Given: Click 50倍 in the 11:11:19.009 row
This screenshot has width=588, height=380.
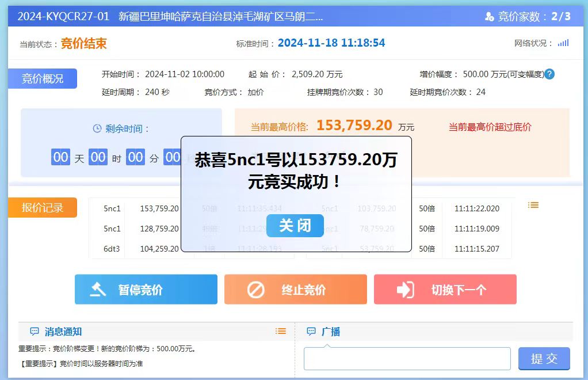Looking at the screenshot, I should pos(427,229).
